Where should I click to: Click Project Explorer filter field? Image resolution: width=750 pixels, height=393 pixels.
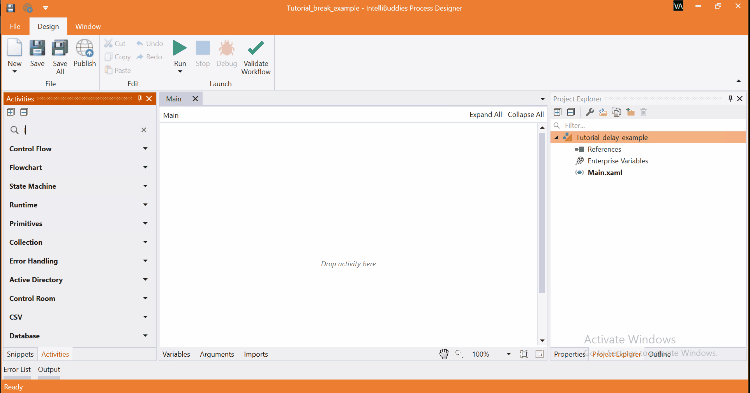click(x=648, y=125)
